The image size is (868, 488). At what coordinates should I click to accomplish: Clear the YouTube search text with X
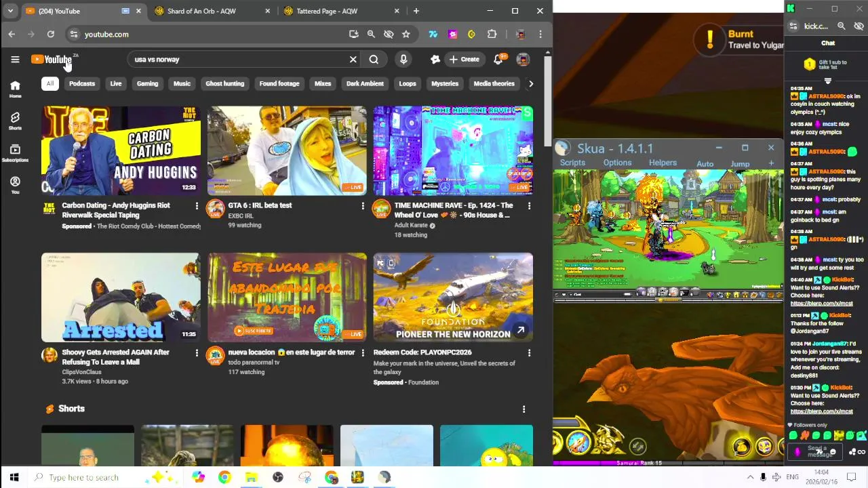point(353,60)
